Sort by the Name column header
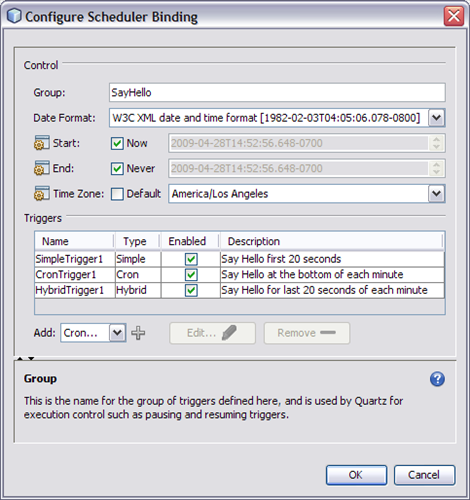Screen dimensions: 470x500 74,241
